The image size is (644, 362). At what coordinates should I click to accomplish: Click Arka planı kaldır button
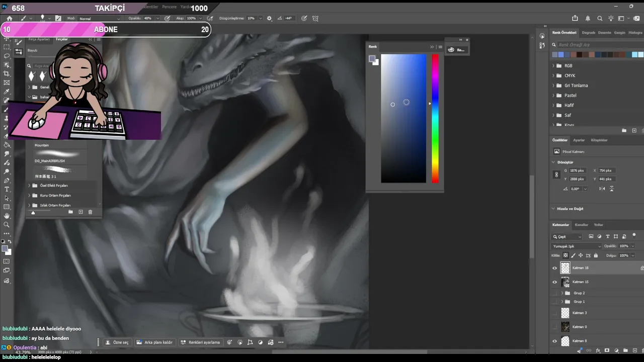[154, 342]
